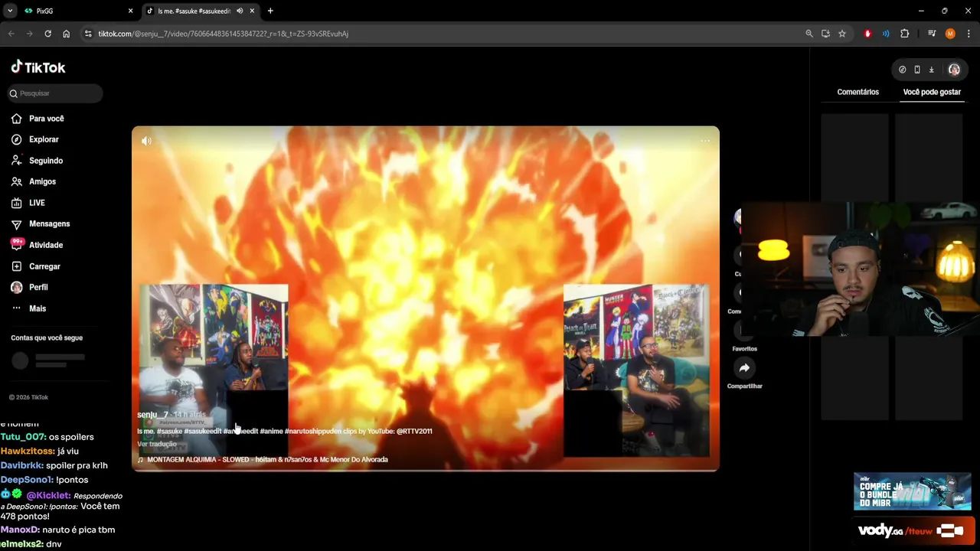
Task: Open the Perfil page
Action: pyautogui.click(x=30, y=287)
